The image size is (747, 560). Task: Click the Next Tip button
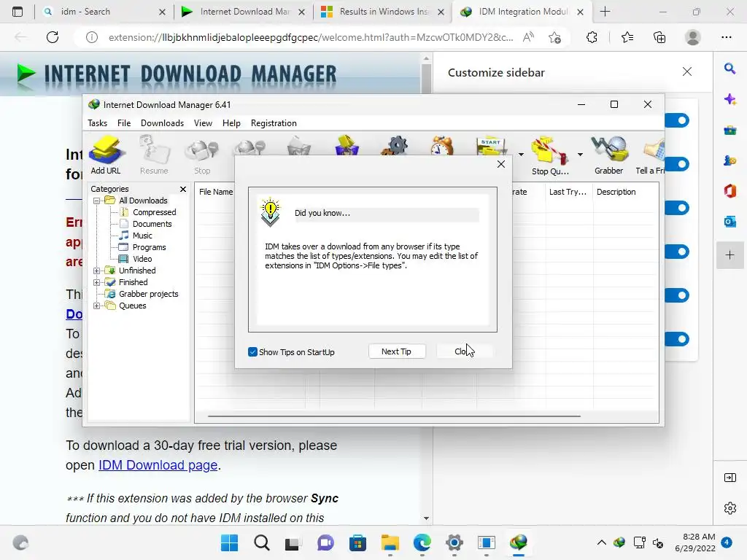point(396,351)
